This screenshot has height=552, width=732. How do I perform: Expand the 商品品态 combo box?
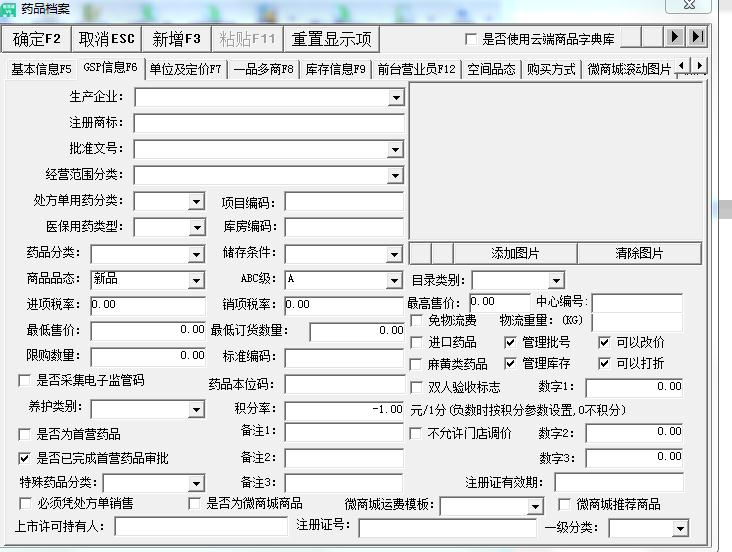click(x=196, y=281)
